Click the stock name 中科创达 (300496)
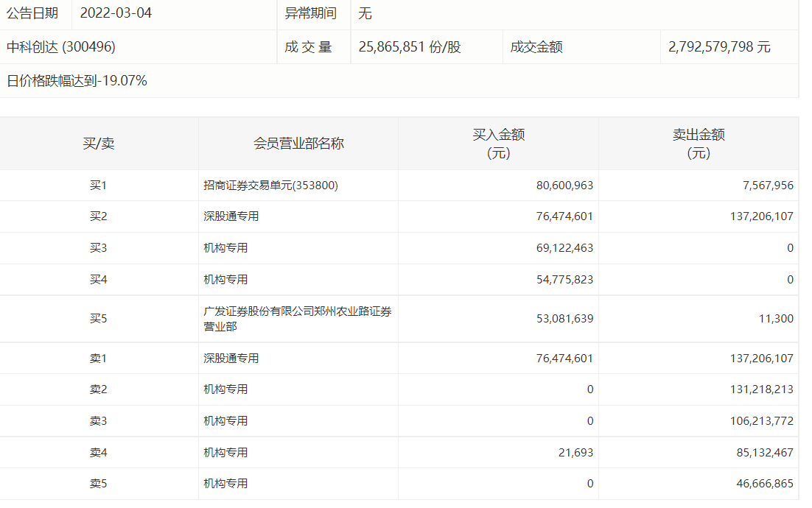Screen dimensions: 812x508 coord(61,47)
